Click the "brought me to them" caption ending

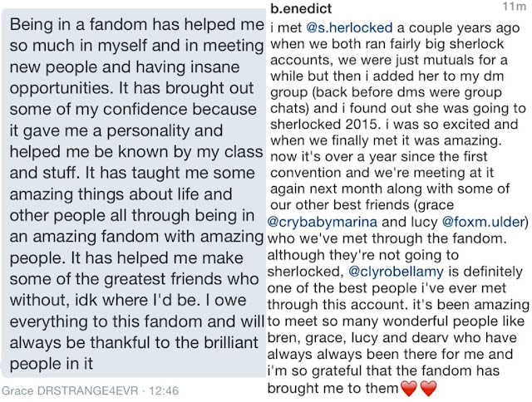tap(332, 389)
